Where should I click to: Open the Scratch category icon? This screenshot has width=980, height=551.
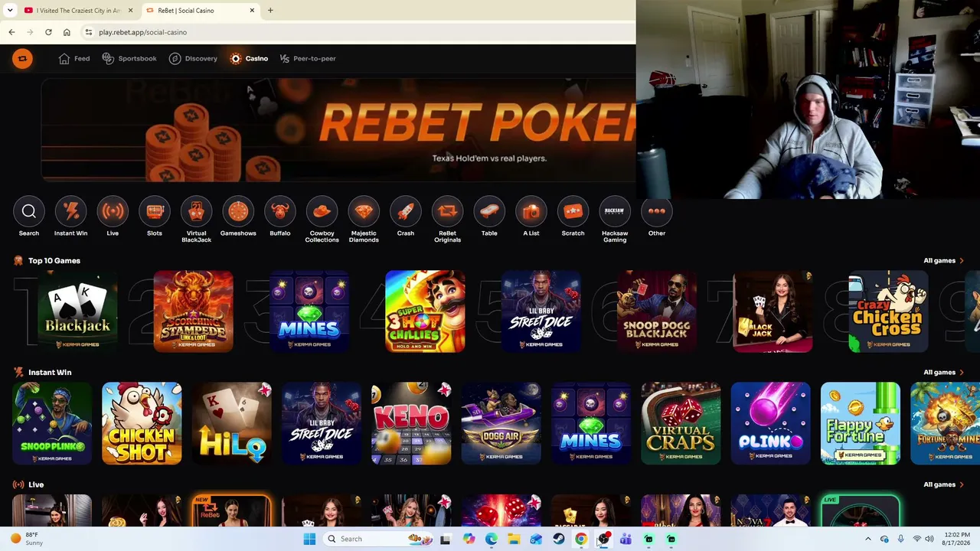(x=573, y=211)
